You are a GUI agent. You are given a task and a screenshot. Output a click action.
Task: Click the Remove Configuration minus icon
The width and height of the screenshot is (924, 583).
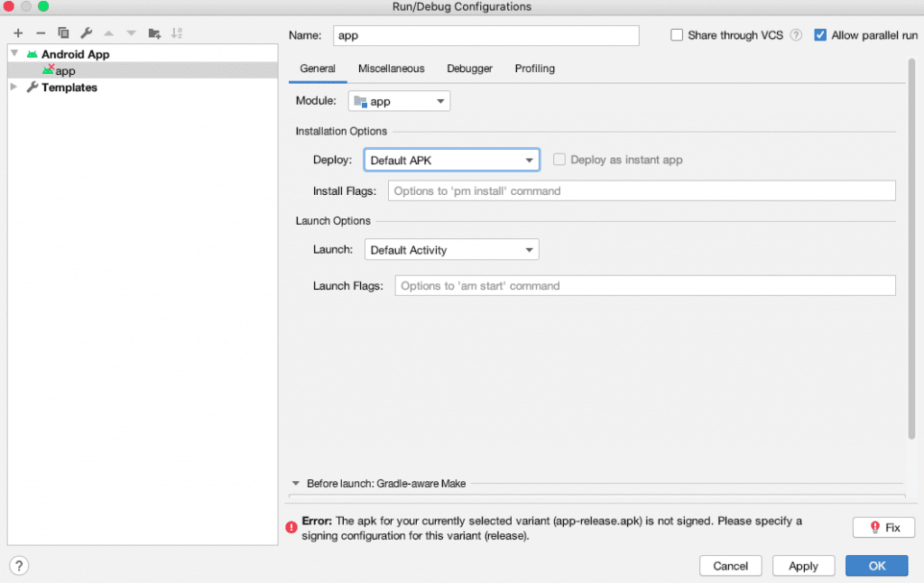[x=41, y=33]
